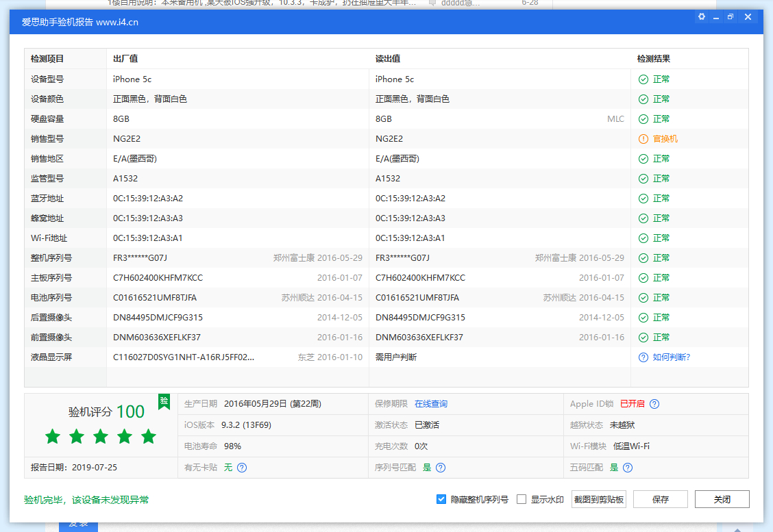The width and height of the screenshot is (773, 532).
Task: Click the help icon next to Apple ID锁
Action: 654,404
